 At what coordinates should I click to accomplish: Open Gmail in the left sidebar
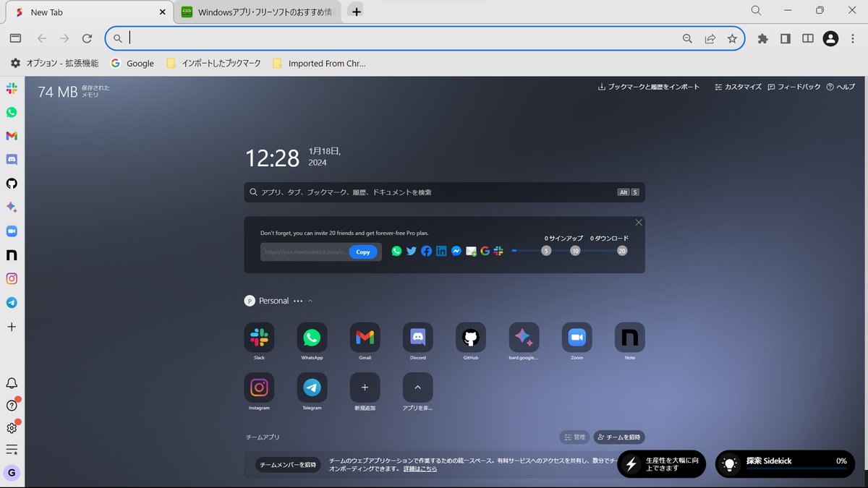tap(12, 136)
